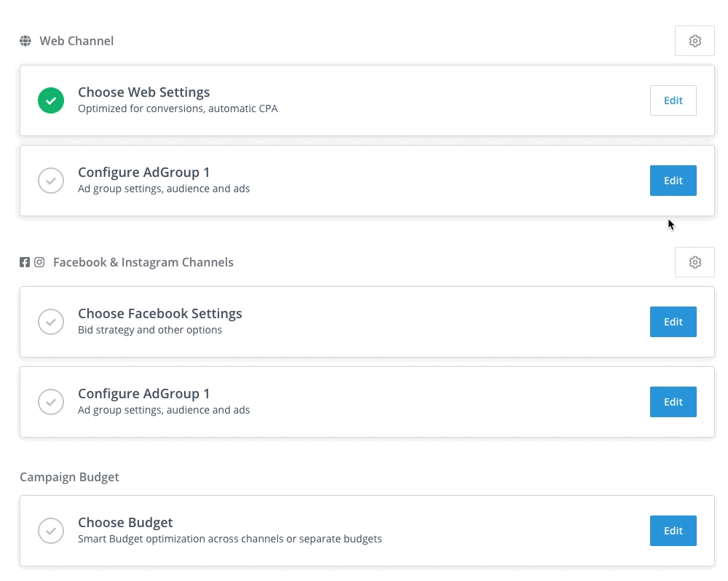Screen dimensions: 728x581
Task: Toggle completion for Choose Facebook Settings step
Action: point(51,321)
